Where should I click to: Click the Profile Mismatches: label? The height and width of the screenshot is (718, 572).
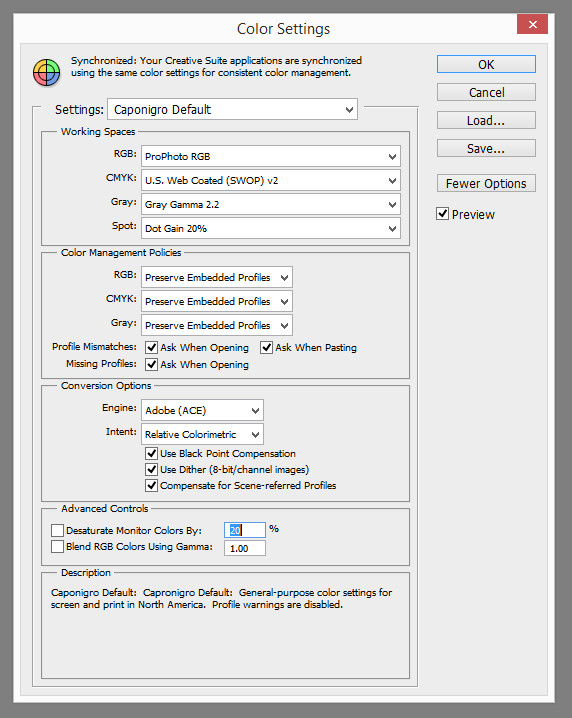click(94, 347)
